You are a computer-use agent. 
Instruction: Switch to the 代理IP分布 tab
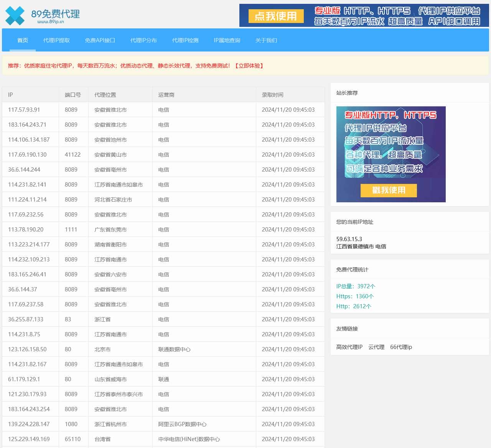point(144,40)
